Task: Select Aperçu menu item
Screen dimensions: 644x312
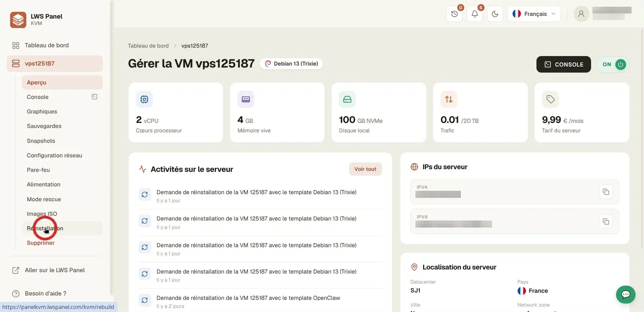Action: pyautogui.click(x=62, y=83)
